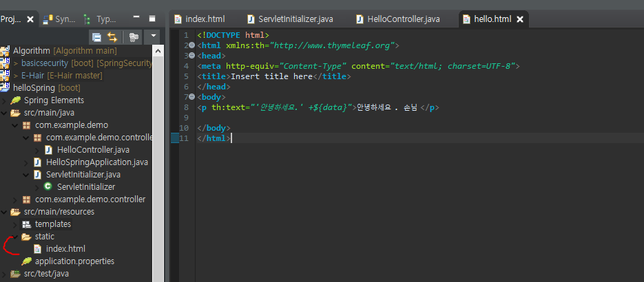Screen dimensions: 644x282
Task: Click the com.example.demo package icon
Action: click(26, 125)
